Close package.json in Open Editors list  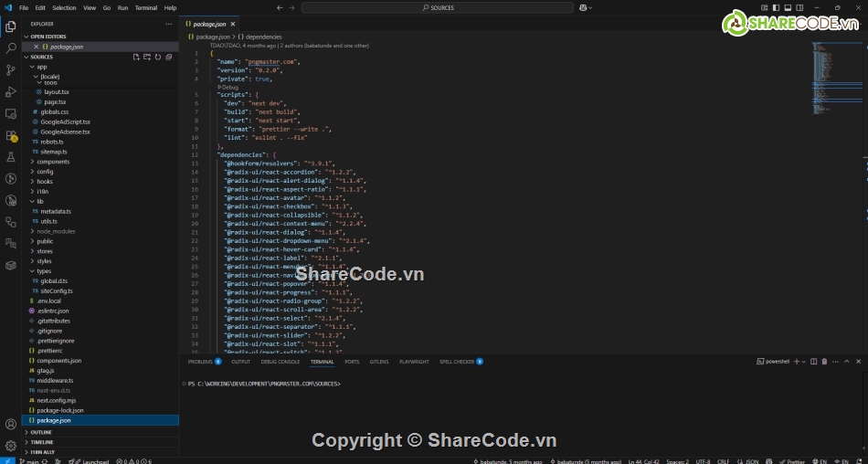(36, 47)
